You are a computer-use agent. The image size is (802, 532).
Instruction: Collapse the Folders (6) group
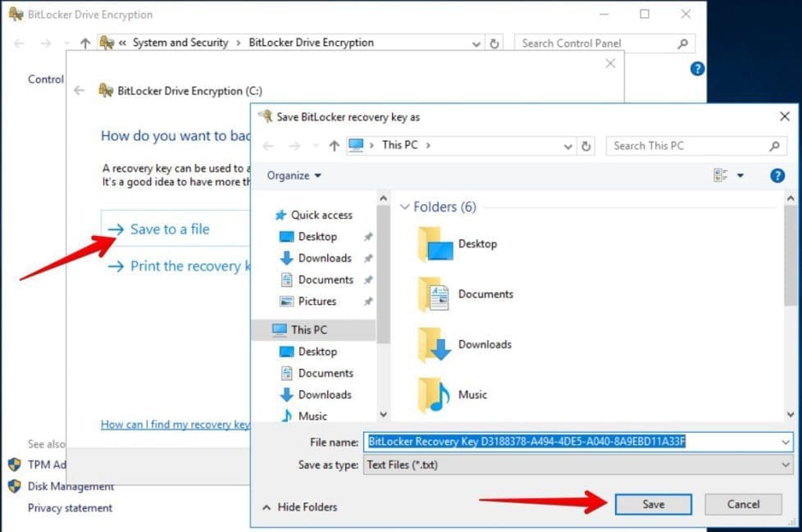point(404,207)
